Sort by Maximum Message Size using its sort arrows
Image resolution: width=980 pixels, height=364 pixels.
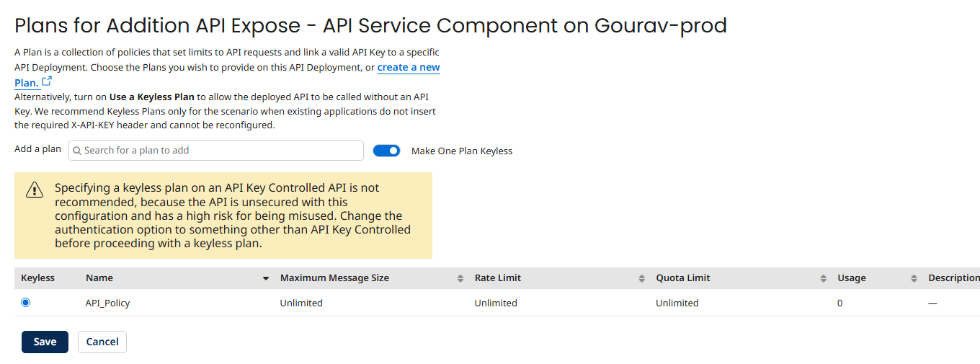click(460, 278)
